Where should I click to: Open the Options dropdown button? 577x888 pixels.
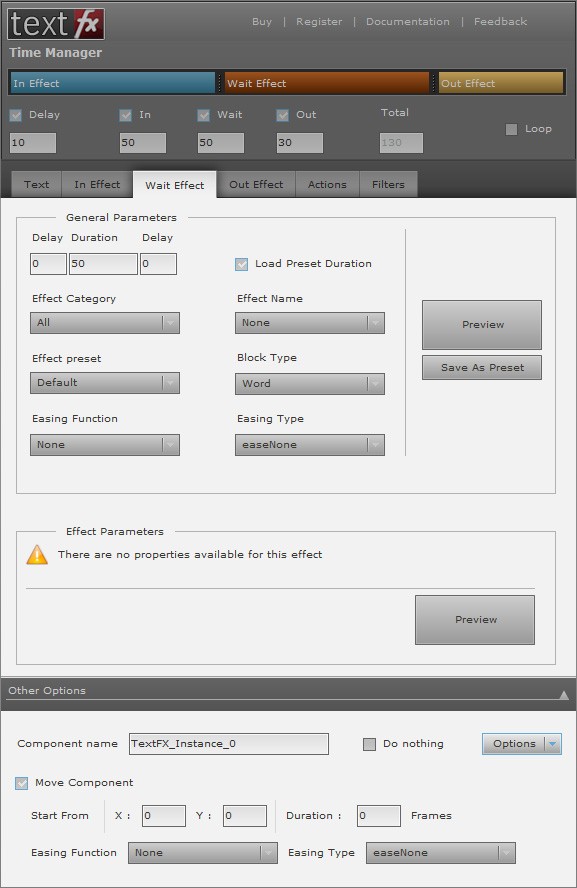[522, 744]
